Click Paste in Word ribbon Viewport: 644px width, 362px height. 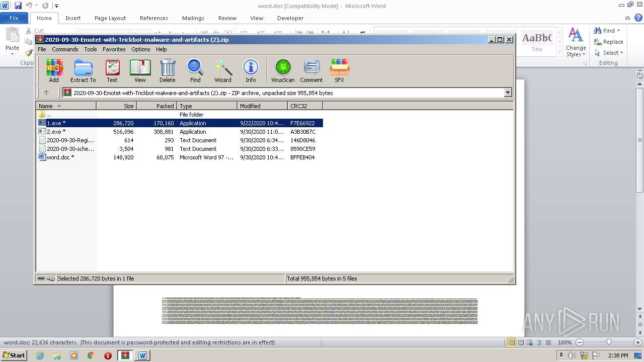(12, 40)
